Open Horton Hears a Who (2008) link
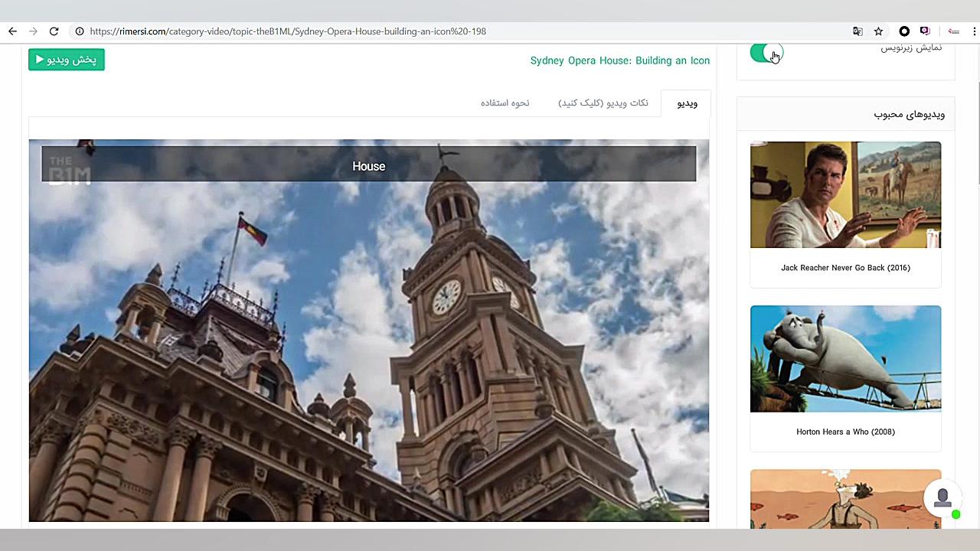Viewport: 980px width, 551px height. click(x=845, y=432)
